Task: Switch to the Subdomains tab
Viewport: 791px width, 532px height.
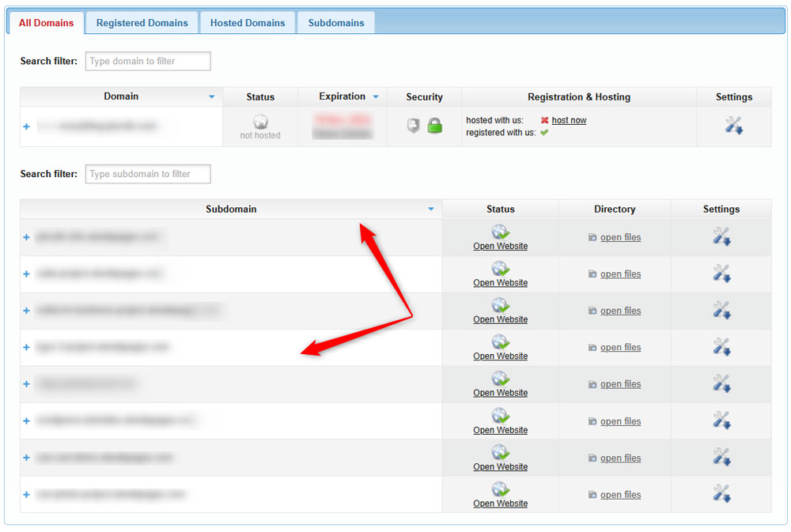Action: 335,22
